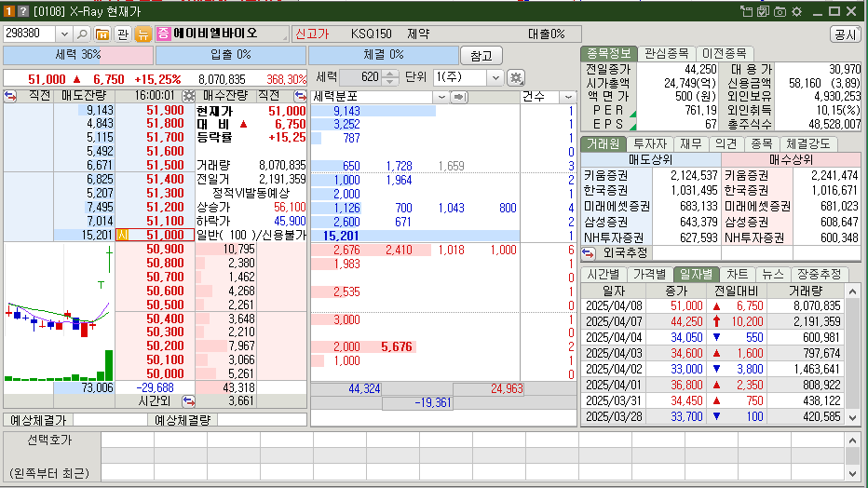The width and height of the screenshot is (868, 488).
Task: Switch to the 체결강도 tab
Action: (808, 143)
